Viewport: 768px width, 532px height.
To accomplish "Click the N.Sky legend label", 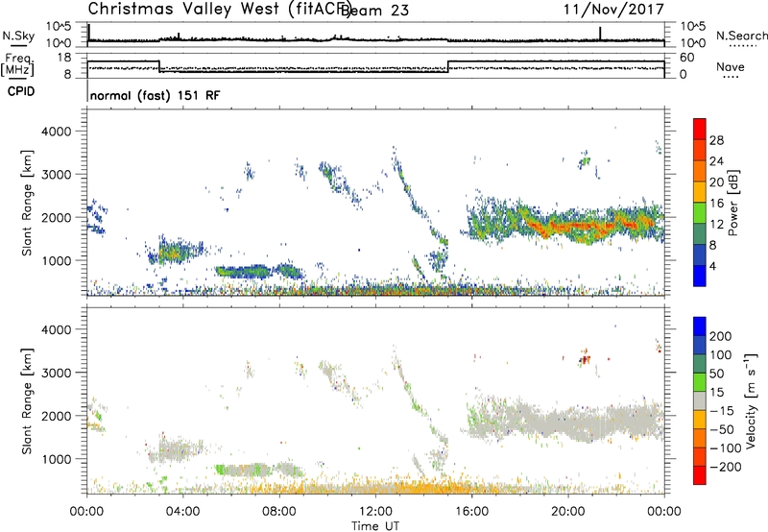I will (x=18, y=36).
